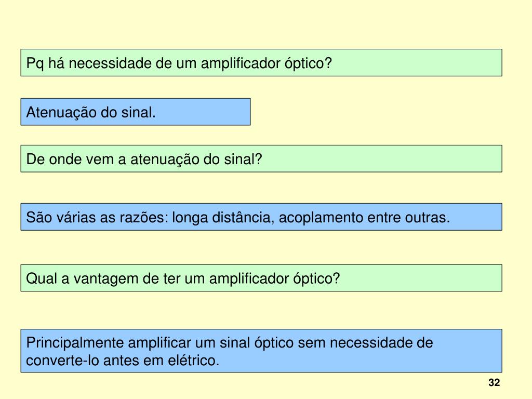Click the word 'Principalmente' in bottom box
The width and height of the screenshot is (532, 399).
[75, 343]
